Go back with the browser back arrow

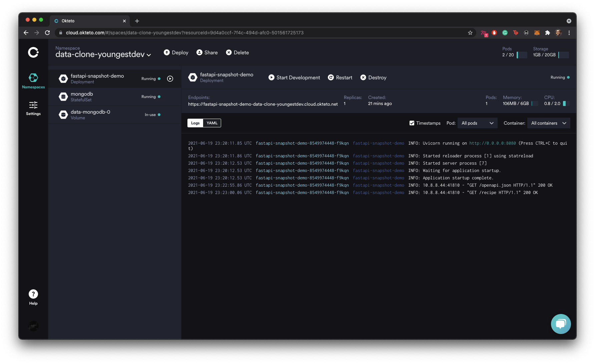click(x=26, y=33)
